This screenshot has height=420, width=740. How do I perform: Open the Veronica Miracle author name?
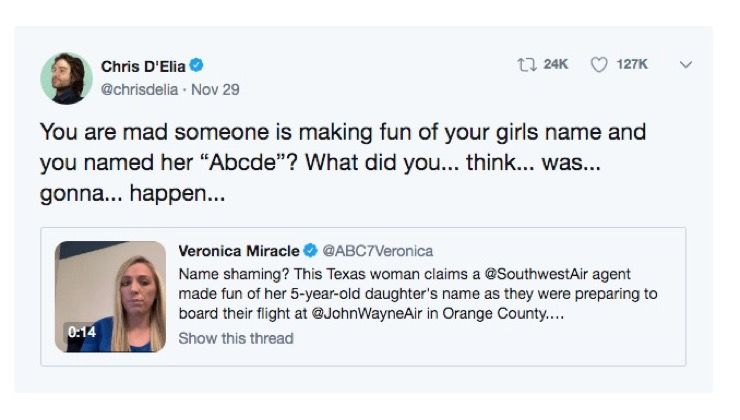[x=238, y=251]
